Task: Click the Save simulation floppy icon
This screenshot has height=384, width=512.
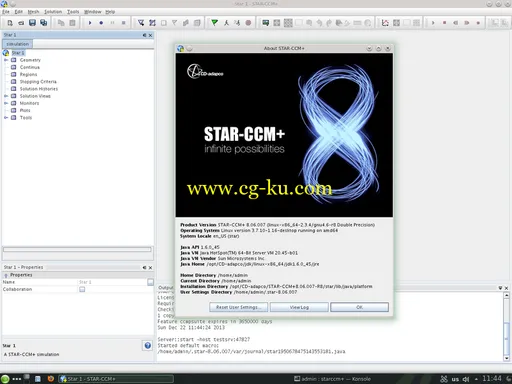Action: (32, 23)
